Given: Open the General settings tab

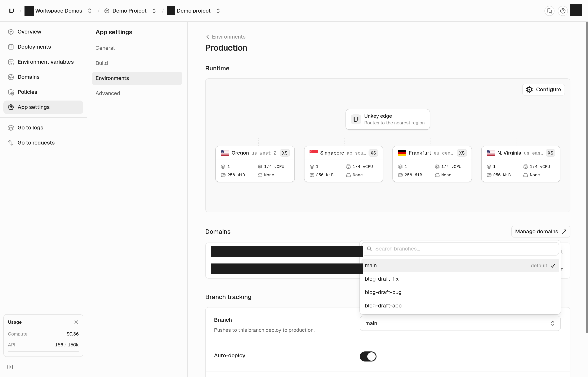Looking at the screenshot, I should point(137,48).
